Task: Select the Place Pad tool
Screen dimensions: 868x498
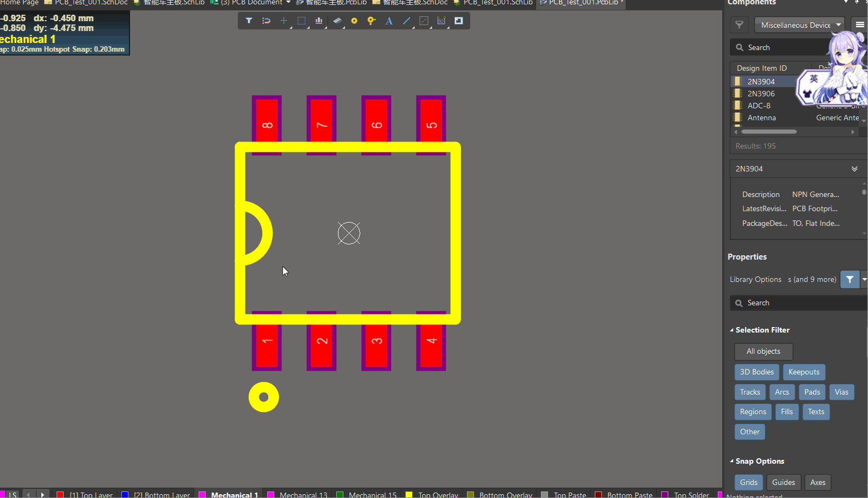Action: (354, 21)
